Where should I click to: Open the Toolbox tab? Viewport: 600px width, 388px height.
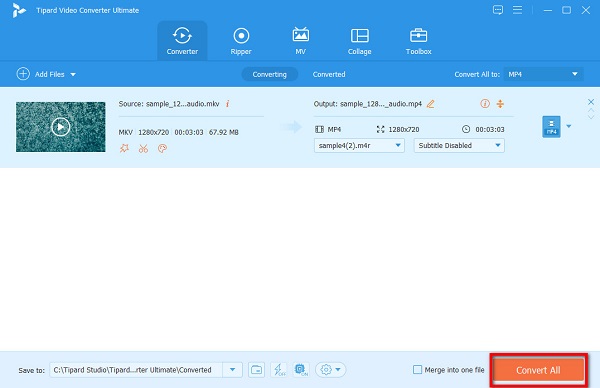click(x=419, y=41)
